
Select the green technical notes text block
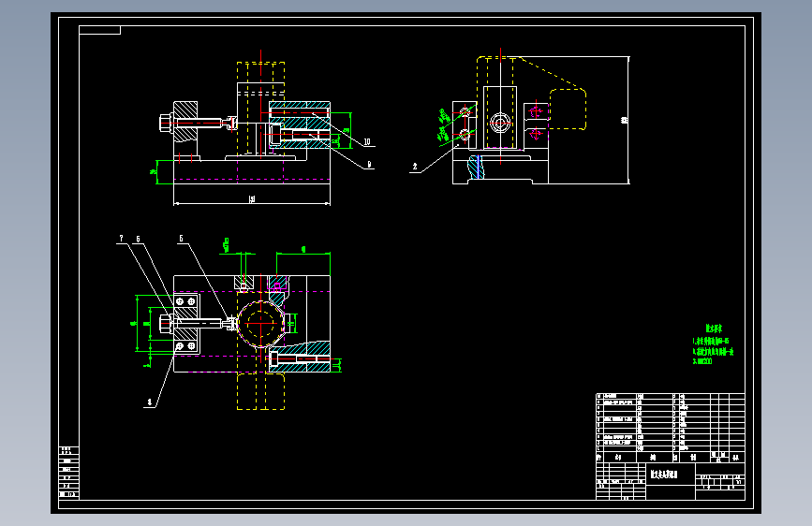click(713, 344)
